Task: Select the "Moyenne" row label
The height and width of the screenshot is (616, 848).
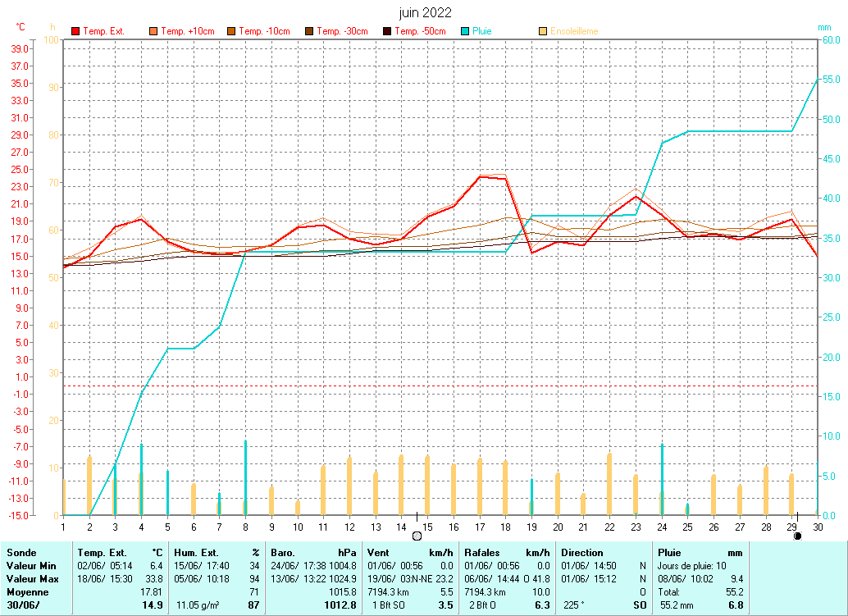Action: pos(27,591)
